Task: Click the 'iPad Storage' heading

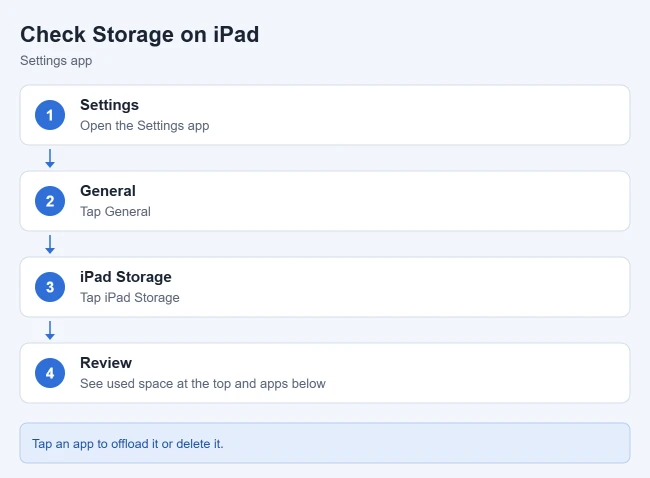Action: click(x=126, y=277)
